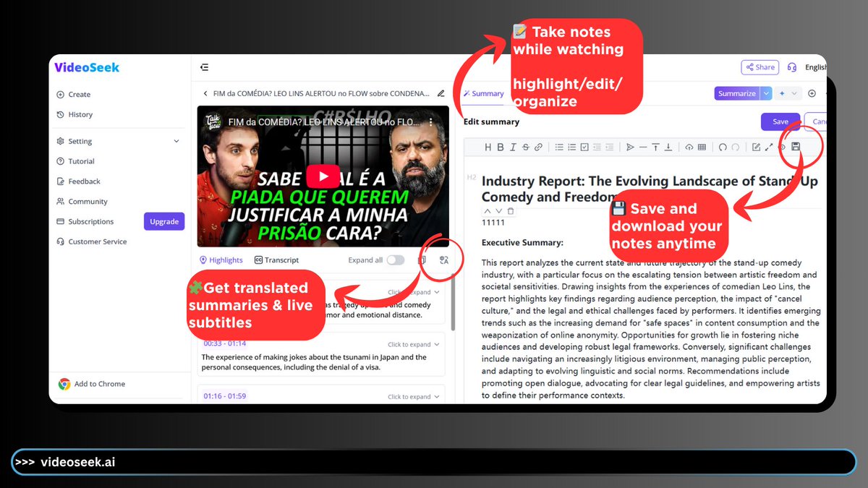Image resolution: width=868 pixels, height=488 pixels.
Task: Click the Summarize button
Action: (736, 93)
